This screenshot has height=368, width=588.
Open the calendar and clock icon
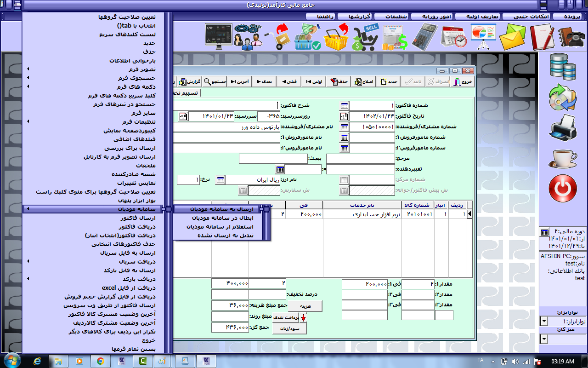[x=453, y=37]
